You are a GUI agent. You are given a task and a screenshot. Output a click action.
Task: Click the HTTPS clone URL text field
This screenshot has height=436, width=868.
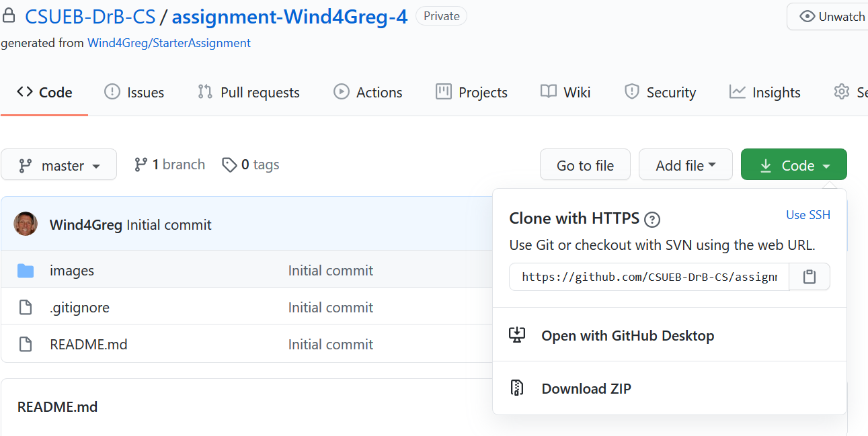click(x=649, y=277)
